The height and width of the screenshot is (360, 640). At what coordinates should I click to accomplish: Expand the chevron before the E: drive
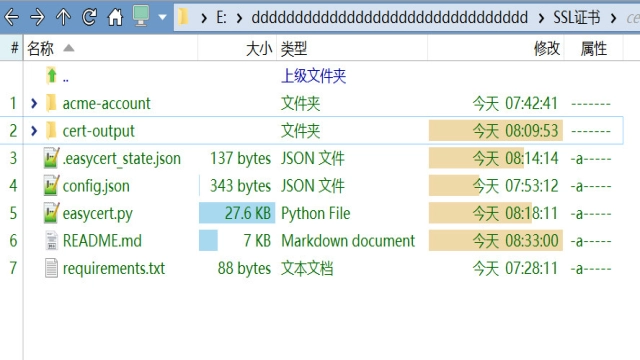tap(204, 18)
